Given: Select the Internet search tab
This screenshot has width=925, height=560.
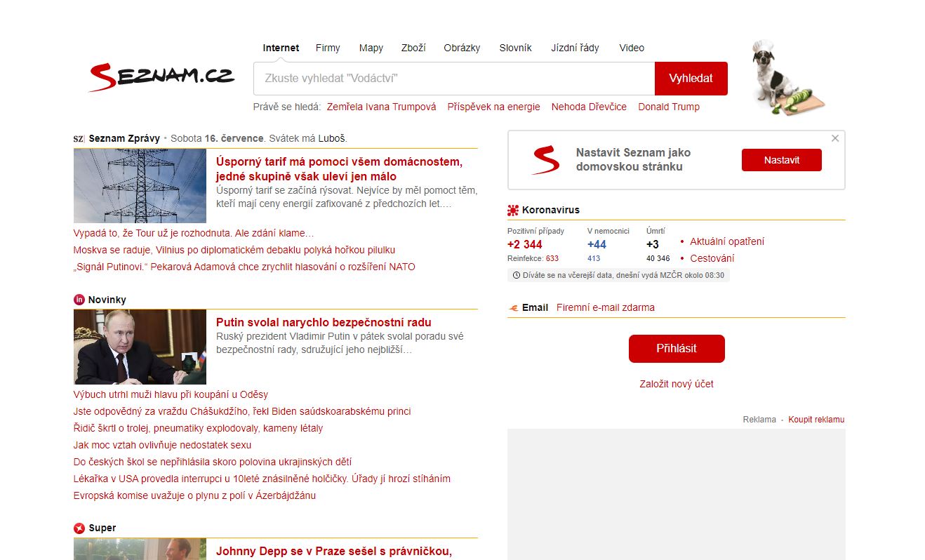Looking at the screenshot, I should coord(281,48).
